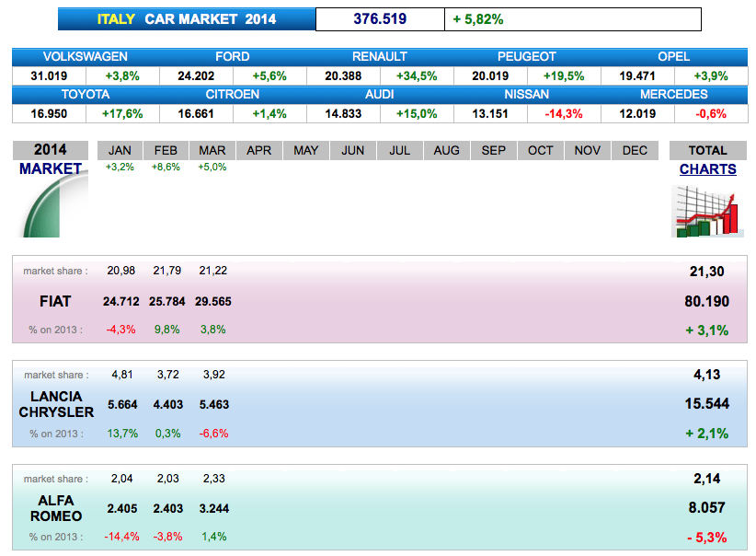
Task: Click the TOYOTA brand header
Action: point(86,95)
